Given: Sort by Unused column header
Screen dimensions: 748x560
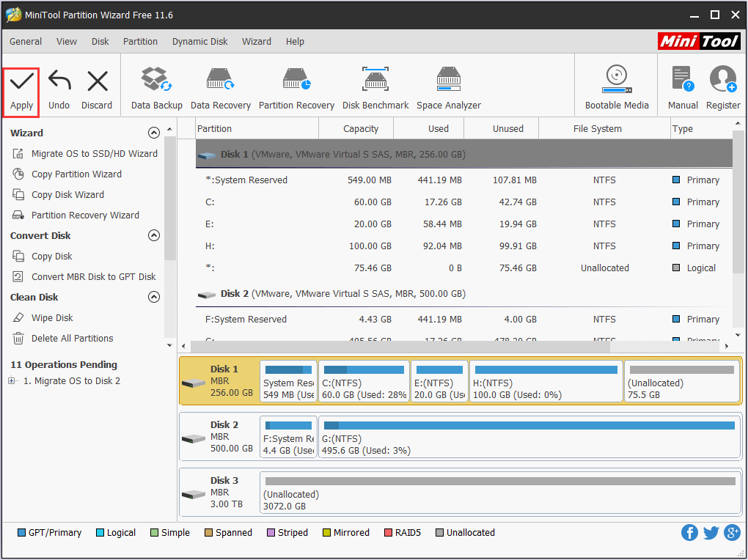Looking at the screenshot, I should pos(502,129).
